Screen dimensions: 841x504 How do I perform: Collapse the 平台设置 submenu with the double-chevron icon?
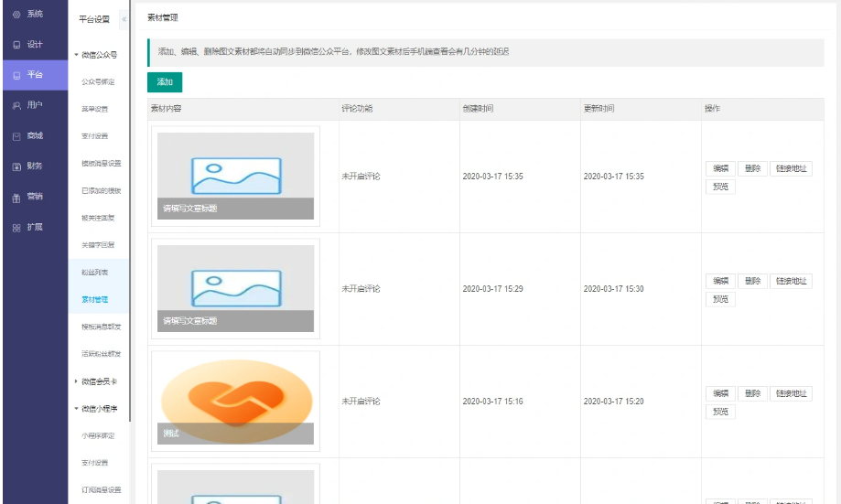click(x=124, y=19)
